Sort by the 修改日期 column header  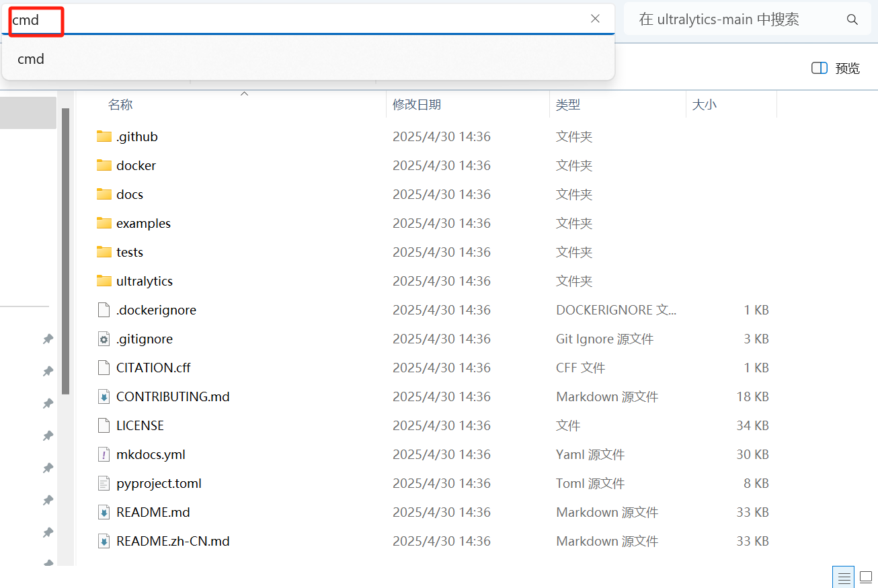(417, 105)
